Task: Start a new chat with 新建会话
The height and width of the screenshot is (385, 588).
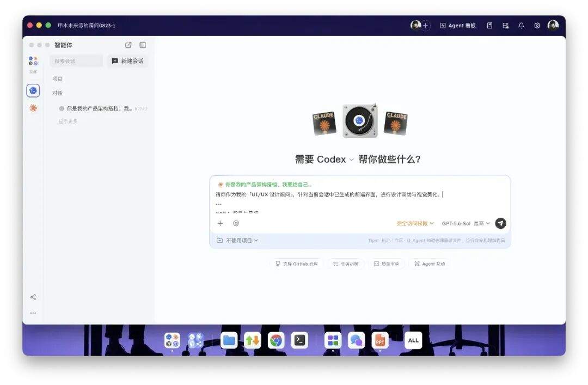Action: (x=127, y=61)
